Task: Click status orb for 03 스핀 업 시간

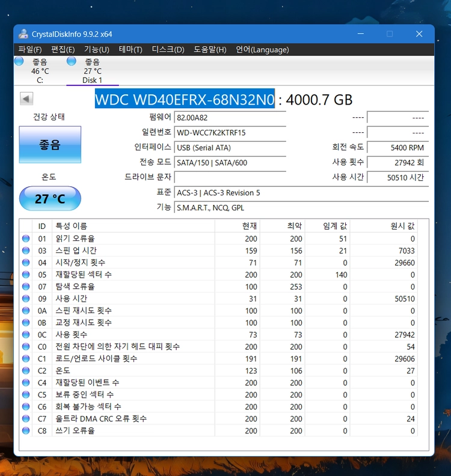Action: coord(26,251)
